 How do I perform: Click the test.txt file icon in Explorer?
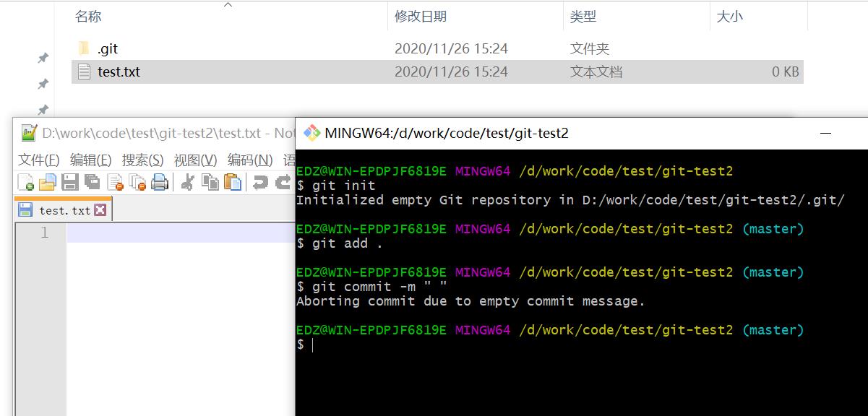pyautogui.click(x=85, y=71)
